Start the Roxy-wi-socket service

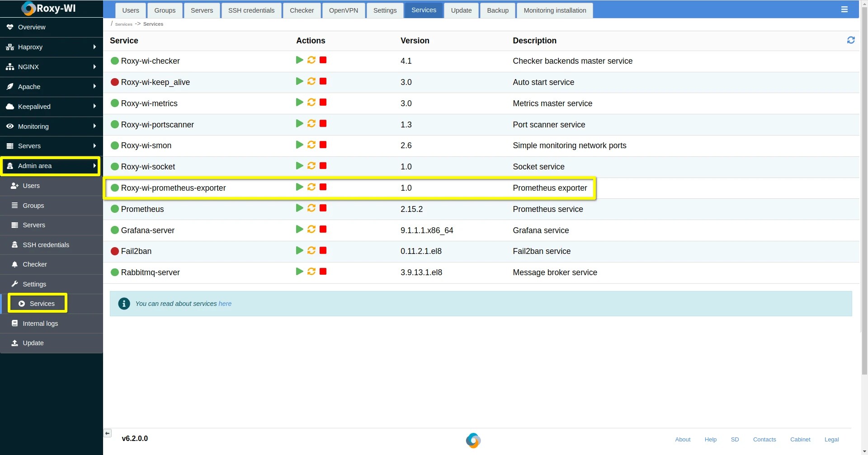coord(299,166)
